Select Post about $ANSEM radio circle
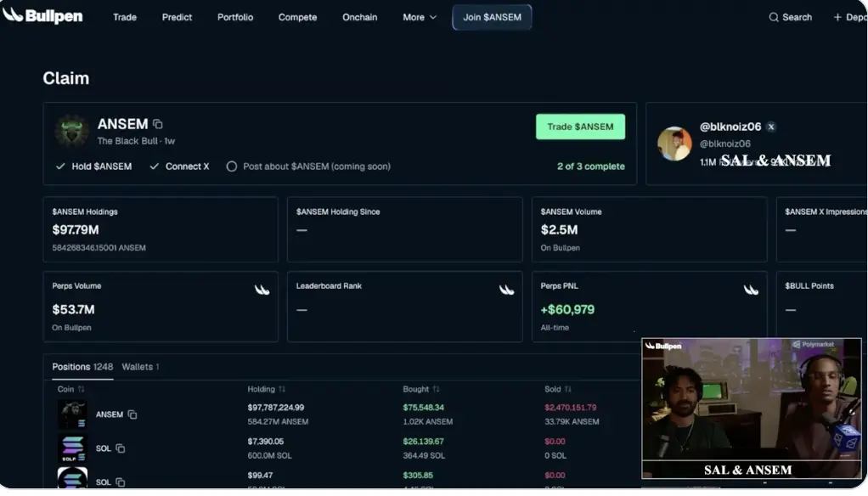The height and width of the screenshot is (496, 868). coord(231,166)
